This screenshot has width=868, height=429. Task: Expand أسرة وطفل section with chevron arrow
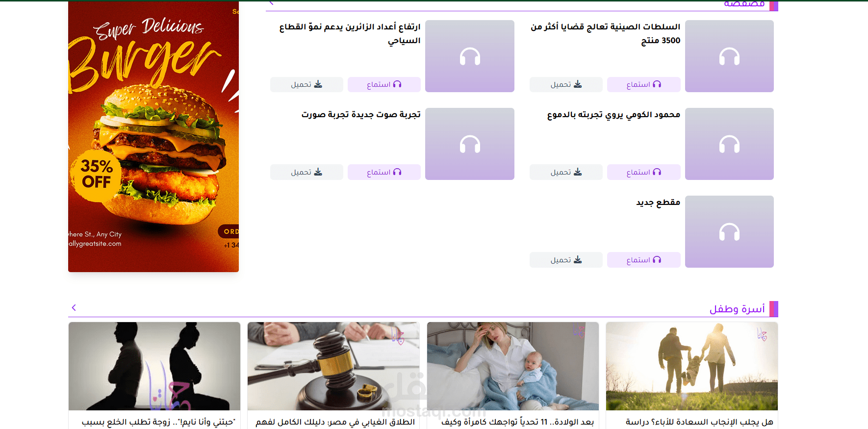point(74,307)
